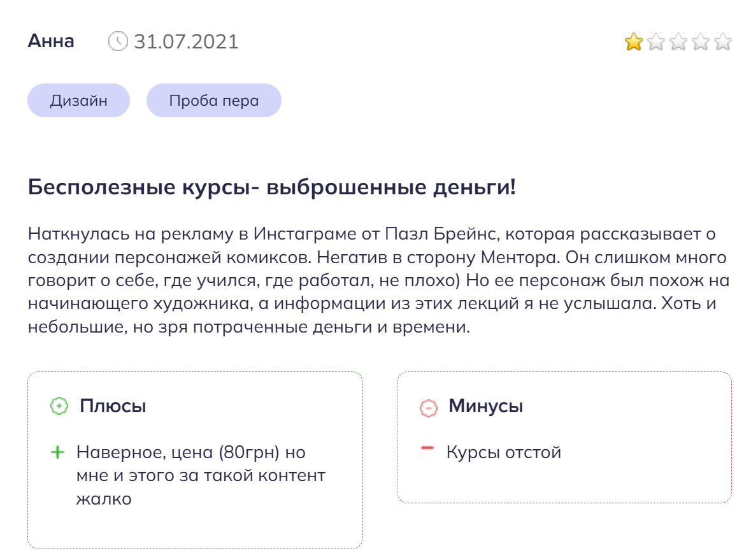Click the Плюсы section heading
This screenshot has height=560, width=751.
(x=113, y=406)
